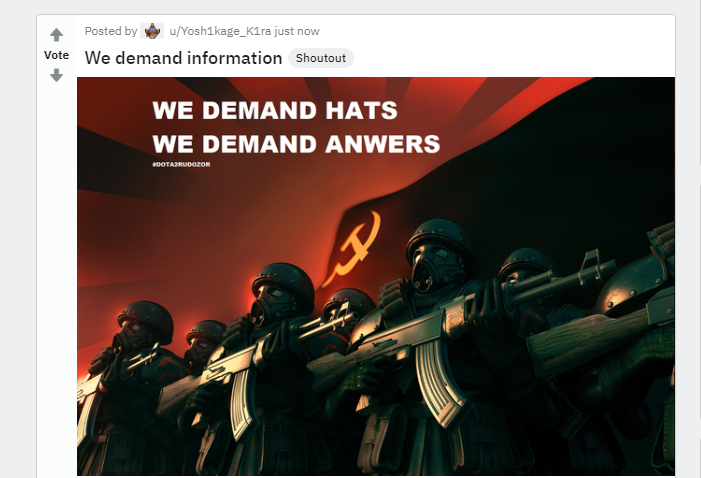Click the #DOTA2RUDOZOR hashtag in the image
The height and width of the screenshot is (478, 701).
click(x=181, y=165)
